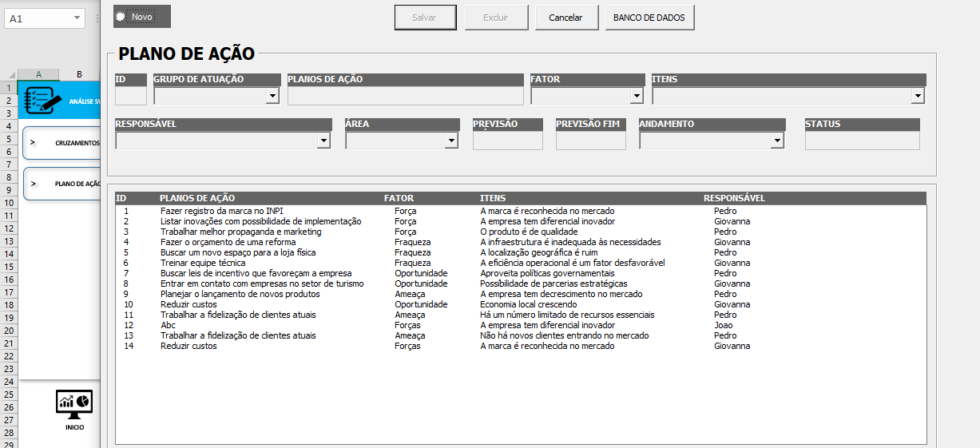Viewport: 980px width, 448px height.
Task: Click the Previsão Fim field
Action: pos(591,141)
